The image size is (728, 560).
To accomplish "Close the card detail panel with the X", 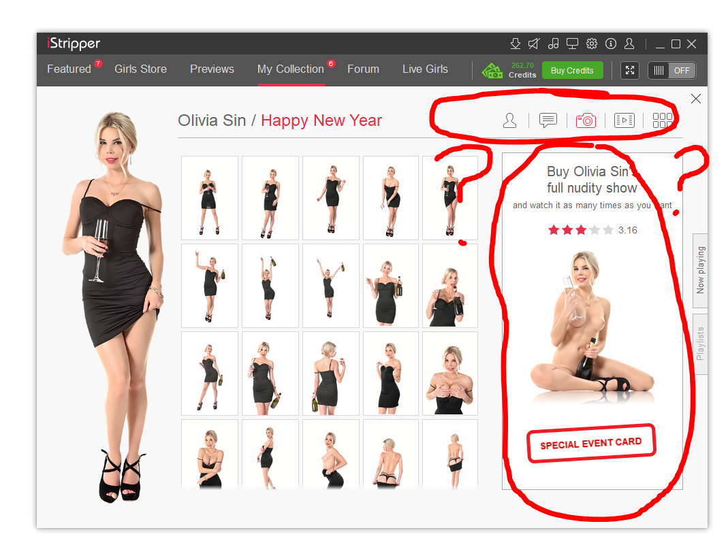I will (695, 99).
